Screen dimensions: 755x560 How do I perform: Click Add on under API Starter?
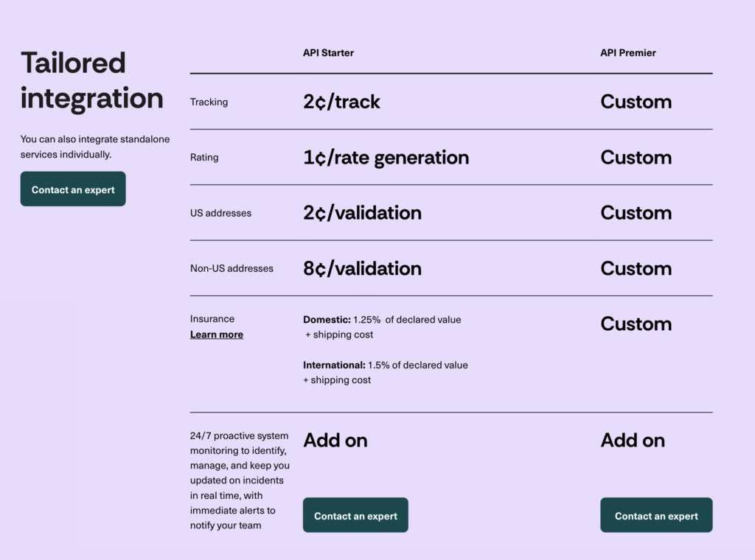pyautogui.click(x=335, y=441)
